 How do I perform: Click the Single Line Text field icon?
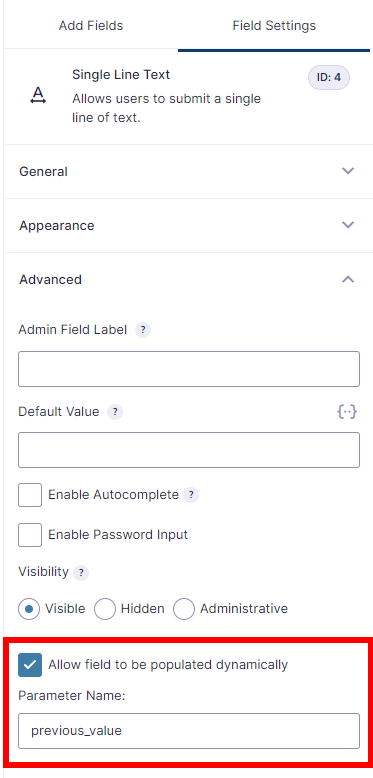[x=38, y=94]
